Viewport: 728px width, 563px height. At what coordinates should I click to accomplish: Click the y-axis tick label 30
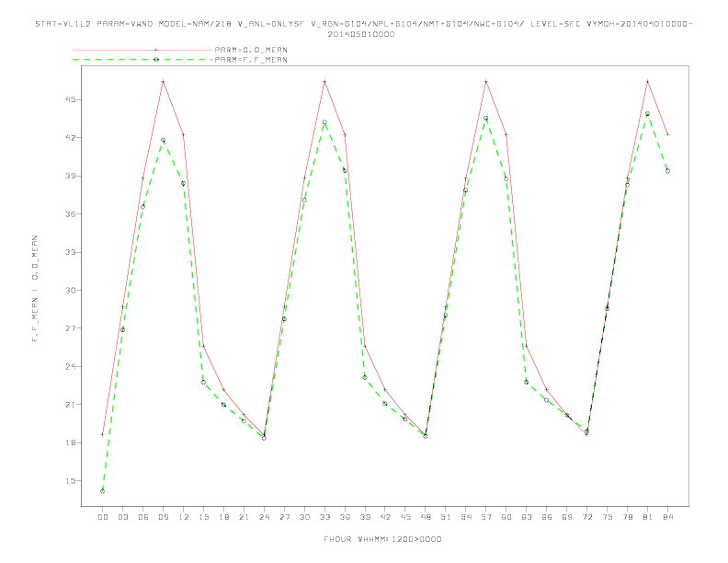pyautogui.click(x=71, y=290)
